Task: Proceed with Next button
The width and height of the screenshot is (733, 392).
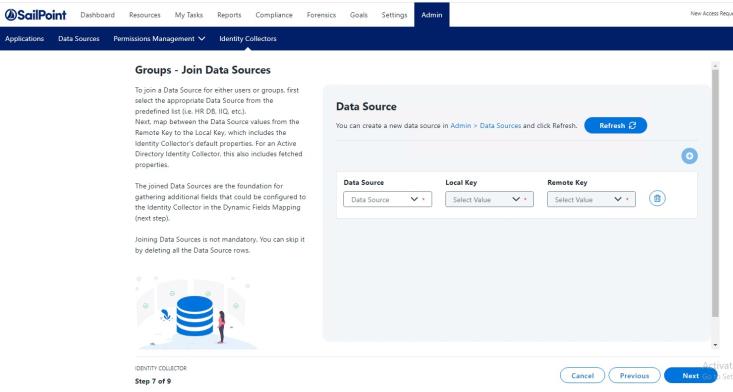Action: pos(690,376)
